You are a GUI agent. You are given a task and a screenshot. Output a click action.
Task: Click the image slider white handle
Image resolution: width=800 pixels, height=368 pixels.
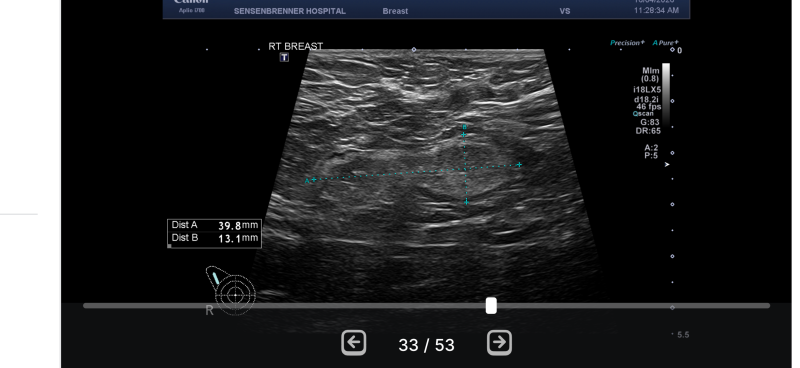click(491, 306)
